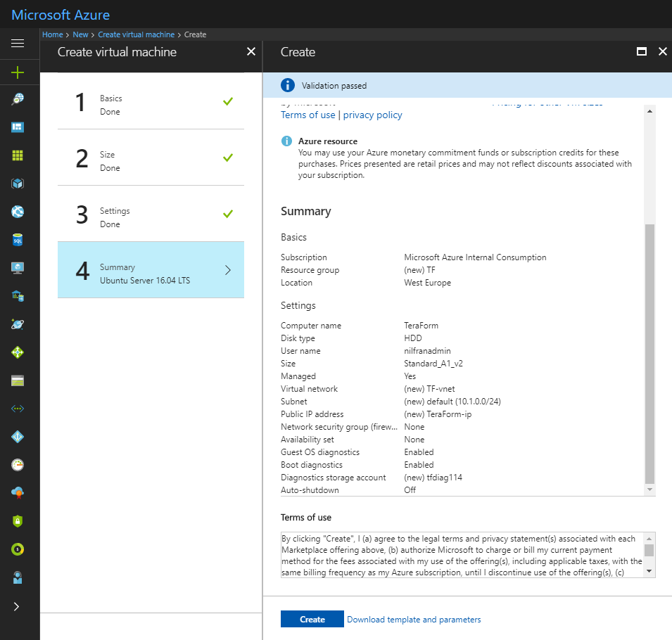672x640 pixels.
Task: Go to Create virtual machine breadcrumb
Action: 137,34
